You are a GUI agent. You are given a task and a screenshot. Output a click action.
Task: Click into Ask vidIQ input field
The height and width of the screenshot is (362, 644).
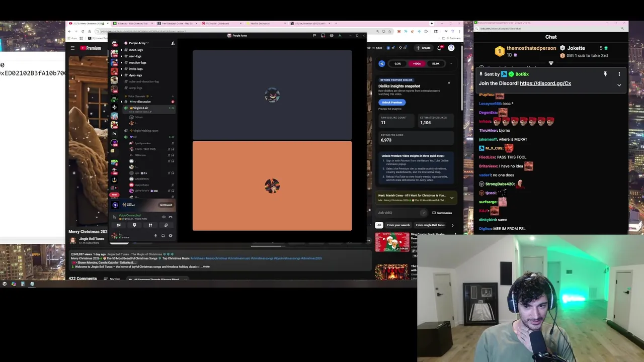402,213
